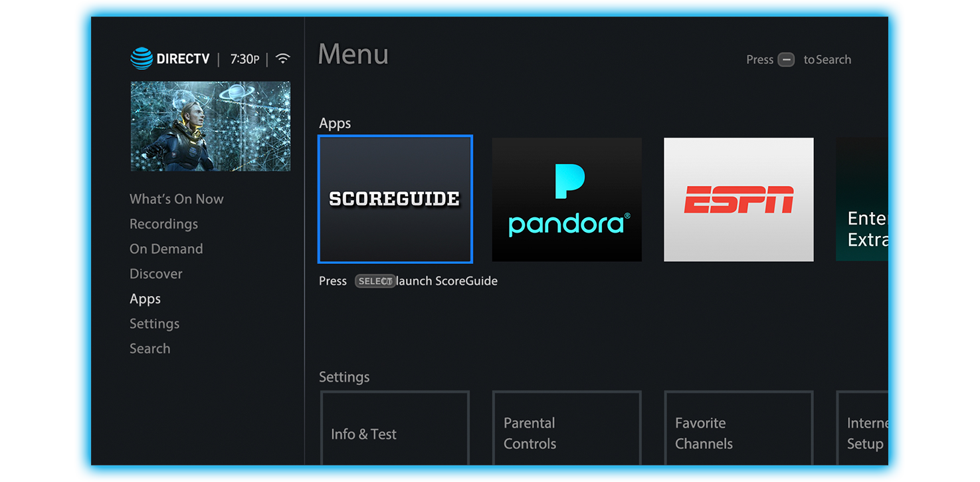Launch the ScoreGuide app tile

point(395,199)
